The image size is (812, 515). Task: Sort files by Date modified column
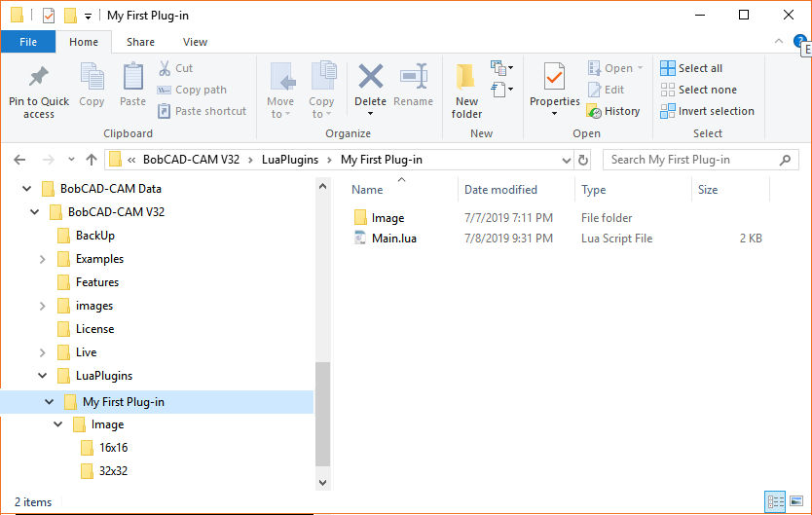coord(500,190)
